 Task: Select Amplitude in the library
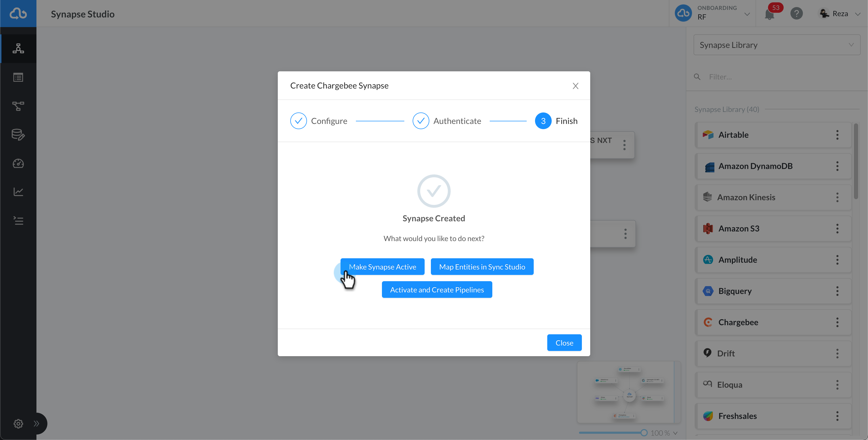(773, 260)
